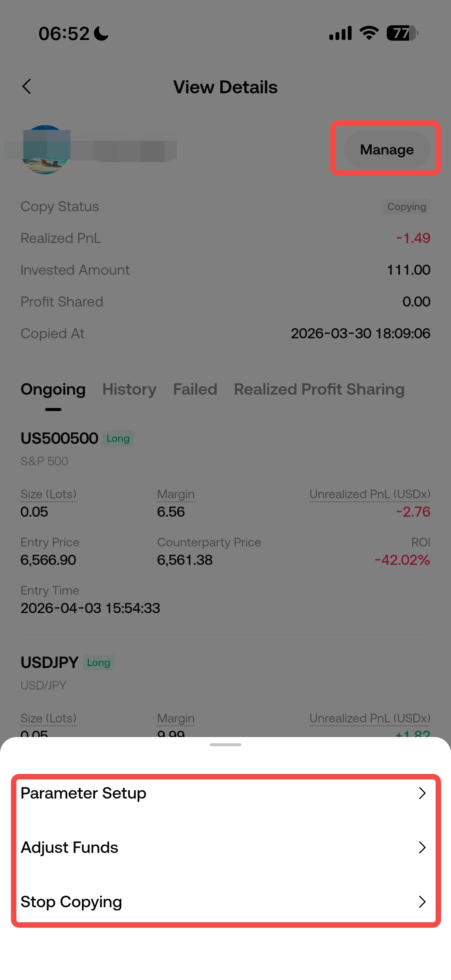Tap the Size (Lots) label under US500500
Image resolution: width=451 pixels, height=980 pixels.
(x=48, y=494)
